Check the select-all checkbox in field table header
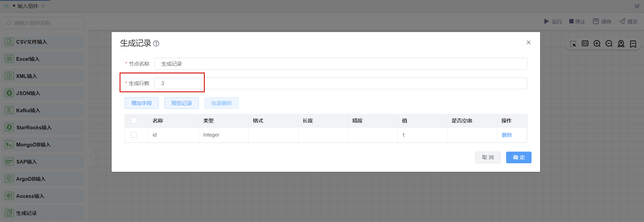This screenshot has height=222, width=644. point(134,121)
